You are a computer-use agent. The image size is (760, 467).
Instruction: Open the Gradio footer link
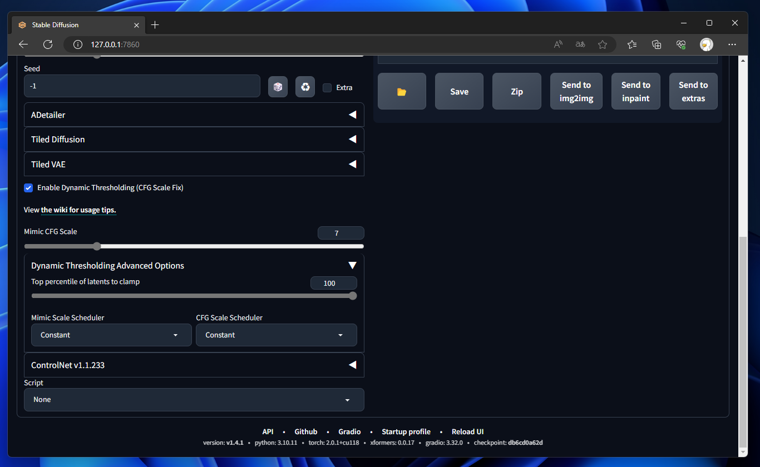(349, 432)
